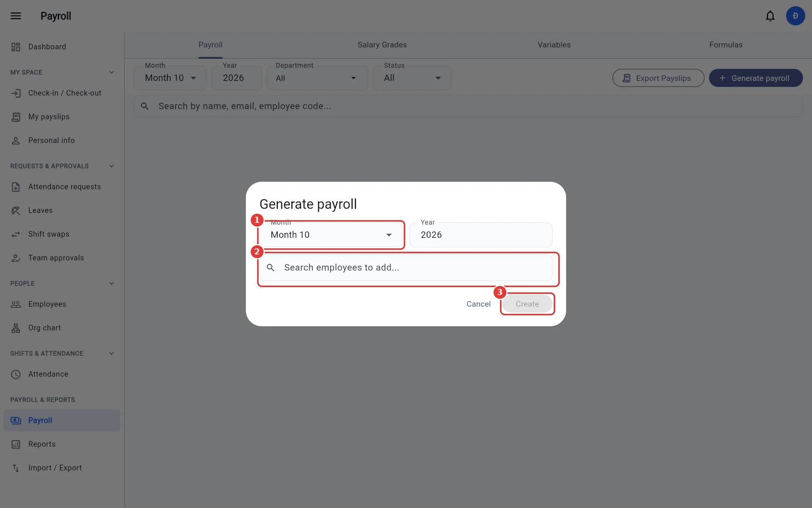This screenshot has height=508, width=812.
Task: Switch to the Payroll tab
Action: [211, 45]
